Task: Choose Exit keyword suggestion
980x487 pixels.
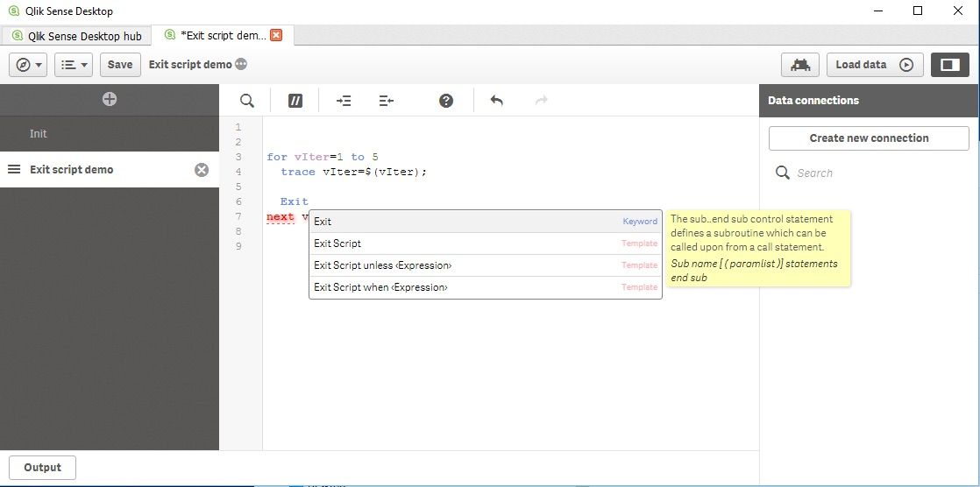Action: (486, 222)
